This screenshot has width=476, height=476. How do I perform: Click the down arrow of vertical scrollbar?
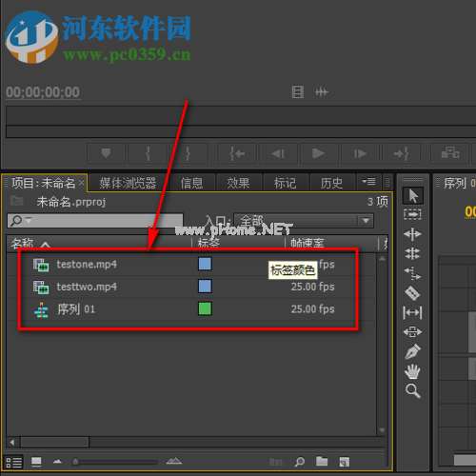coord(382,430)
